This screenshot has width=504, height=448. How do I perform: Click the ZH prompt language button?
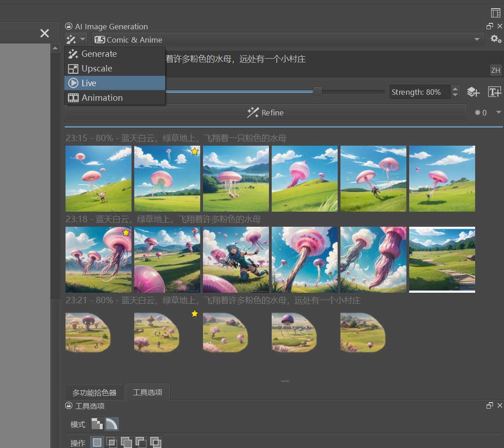click(495, 70)
